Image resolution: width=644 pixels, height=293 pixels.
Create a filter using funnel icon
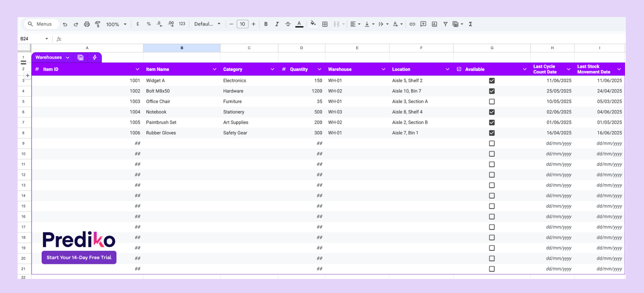pyautogui.click(x=445, y=24)
